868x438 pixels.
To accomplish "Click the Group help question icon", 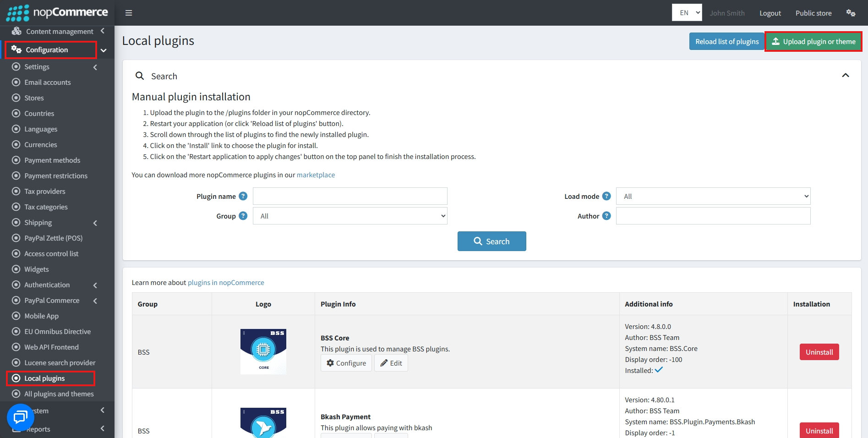I will click(x=243, y=216).
